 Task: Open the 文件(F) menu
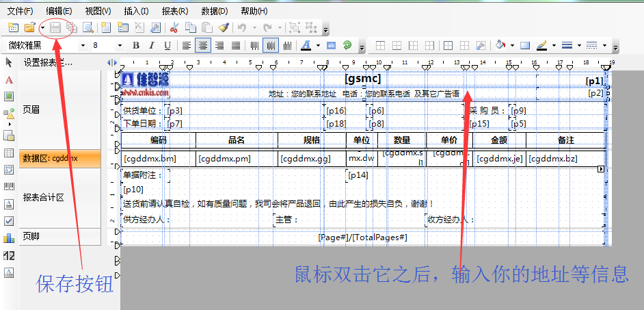pos(20,11)
